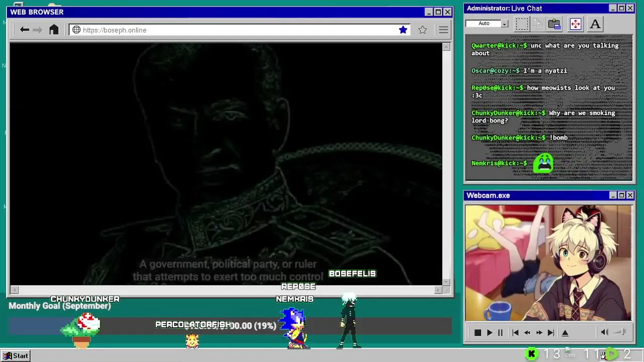Click the Webcam.exe avatar video feed
This screenshot has height=362, width=644.
coord(548,262)
